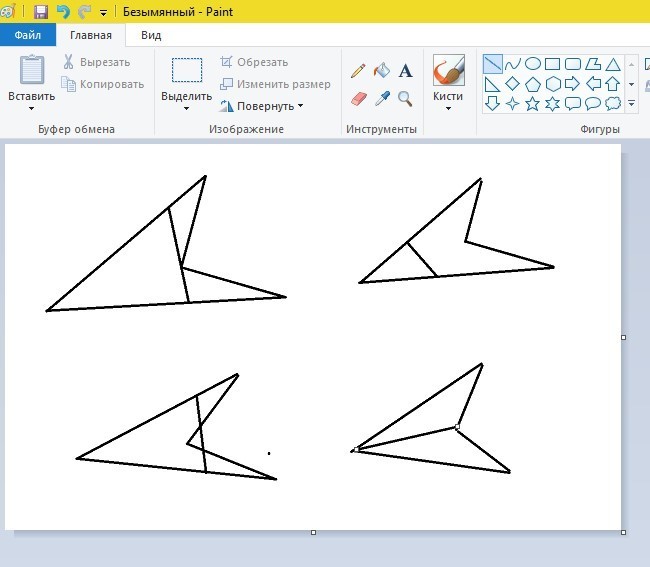Choose the Line shape in shapes gallery
The height and width of the screenshot is (567, 650).
point(493,64)
